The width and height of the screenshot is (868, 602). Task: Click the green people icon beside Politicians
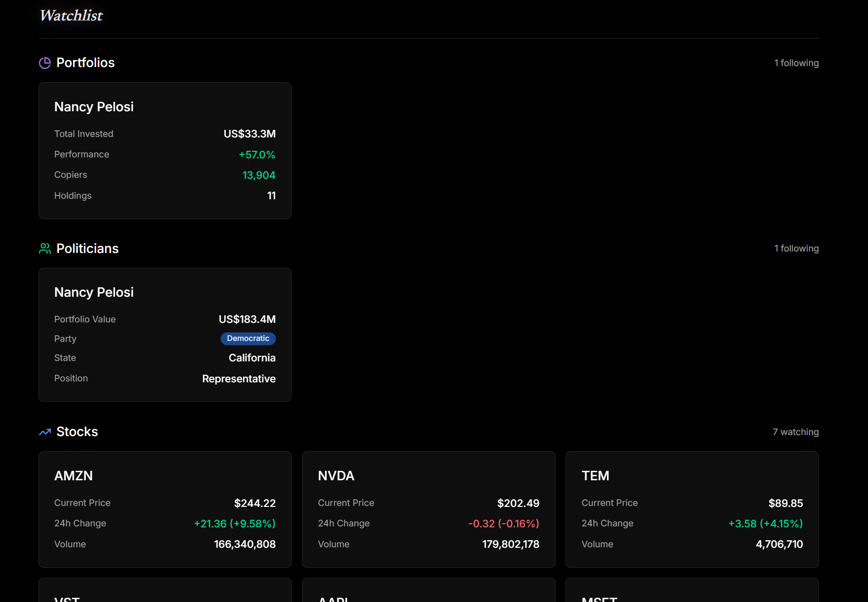pos(45,248)
